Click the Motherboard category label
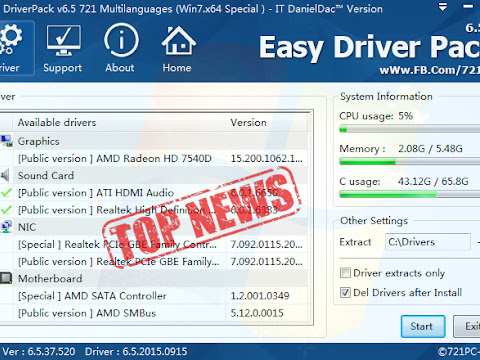The image size is (480, 360). [x=50, y=278]
